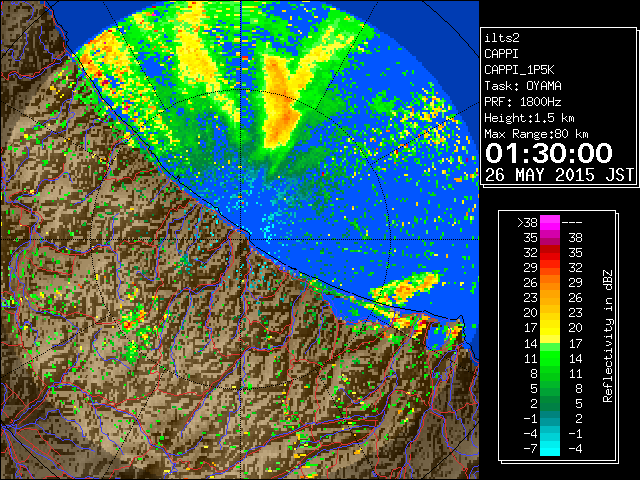The image size is (640, 480).
Task: Select the "CAPPI_1P5K" product name text
Action: click(519, 70)
